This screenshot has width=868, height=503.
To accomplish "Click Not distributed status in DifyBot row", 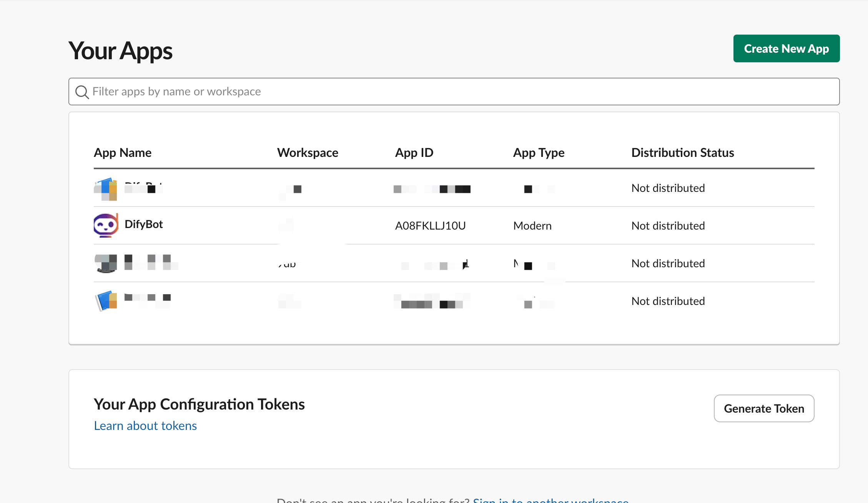I will [x=668, y=226].
